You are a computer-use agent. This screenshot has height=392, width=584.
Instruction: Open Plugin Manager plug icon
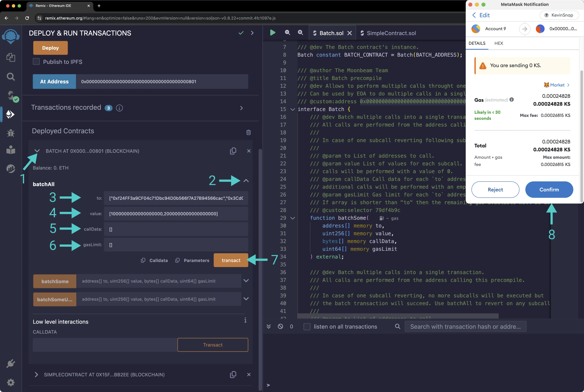tap(11, 364)
